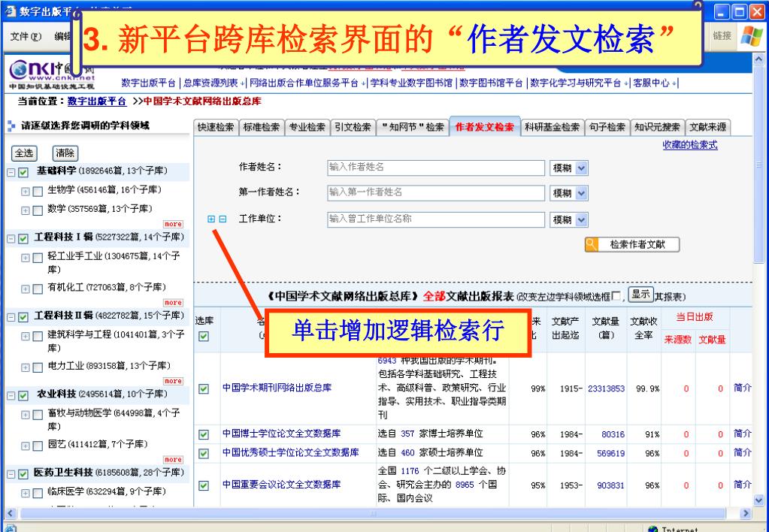Open match mode dropdown for 工作单位
Viewport: 769px width, 532px height.
click(x=581, y=219)
